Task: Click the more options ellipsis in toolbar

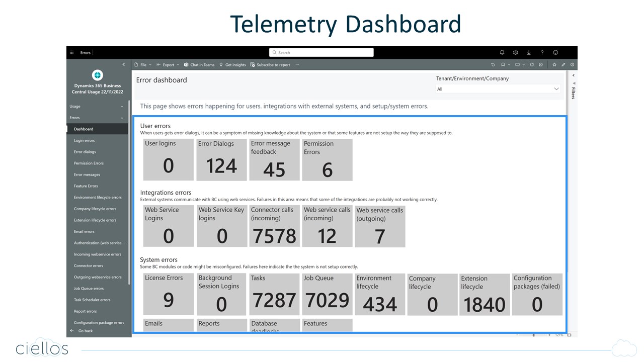Action: coord(297,65)
